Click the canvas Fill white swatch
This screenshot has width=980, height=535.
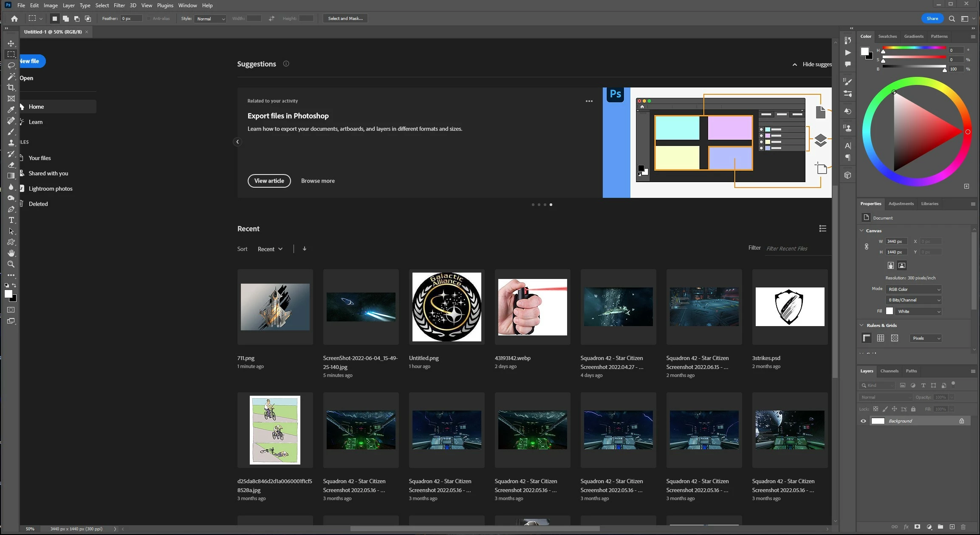[890, 311]
